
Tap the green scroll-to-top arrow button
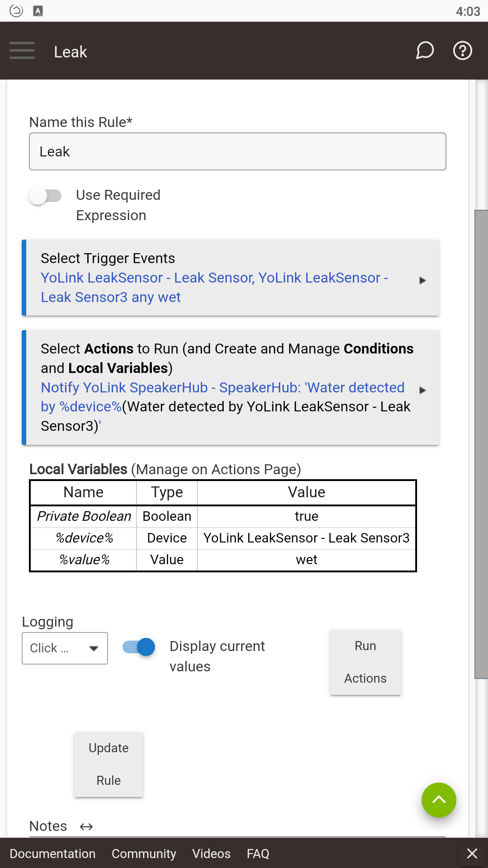(439, 800)
